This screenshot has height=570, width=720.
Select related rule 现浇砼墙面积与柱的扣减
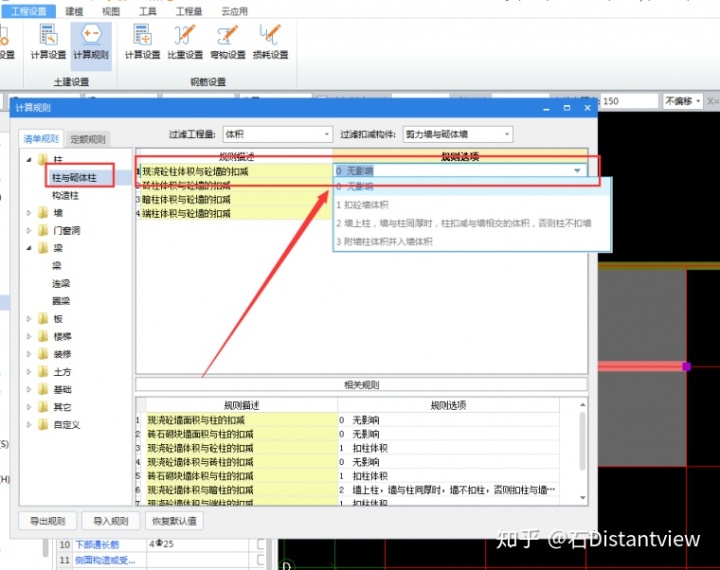242,420
